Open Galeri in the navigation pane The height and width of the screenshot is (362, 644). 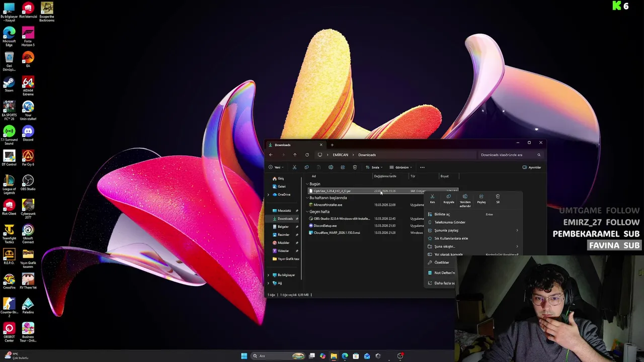click(x=282, y=187)
